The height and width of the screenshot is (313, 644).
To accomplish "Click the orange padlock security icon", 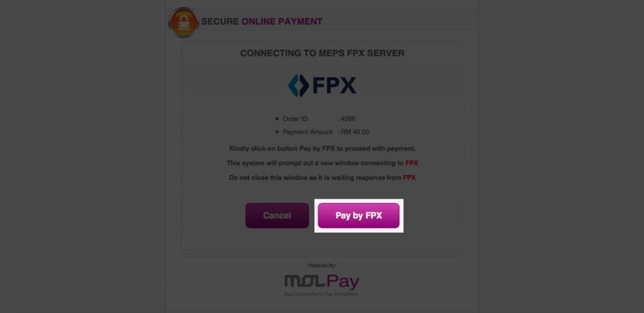I will coord(184,23).
